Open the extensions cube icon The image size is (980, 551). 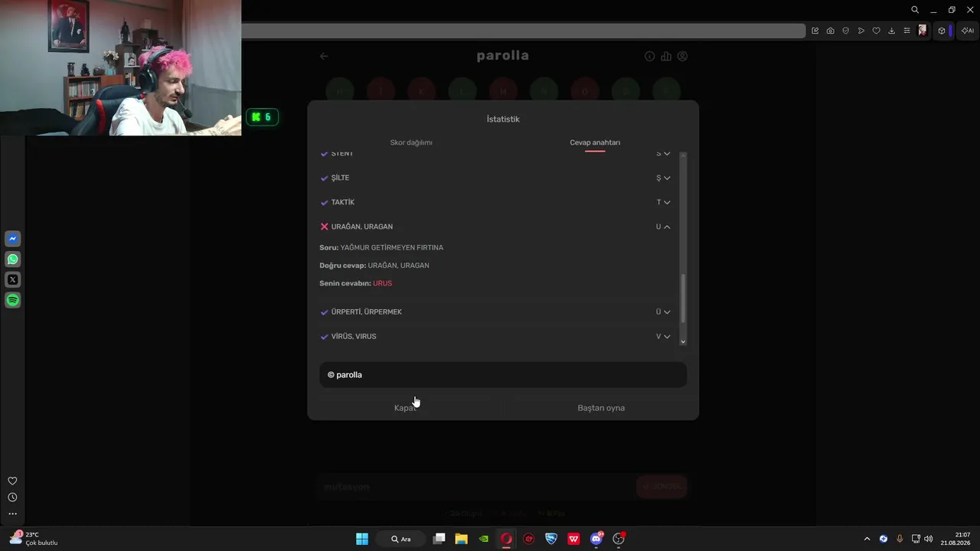(942, 31)
